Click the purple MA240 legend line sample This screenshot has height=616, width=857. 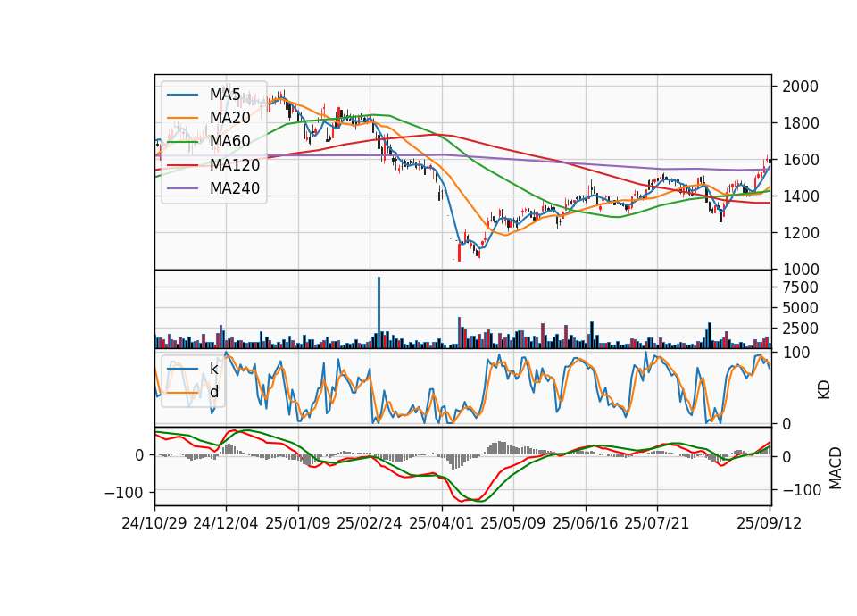[182, 189]
